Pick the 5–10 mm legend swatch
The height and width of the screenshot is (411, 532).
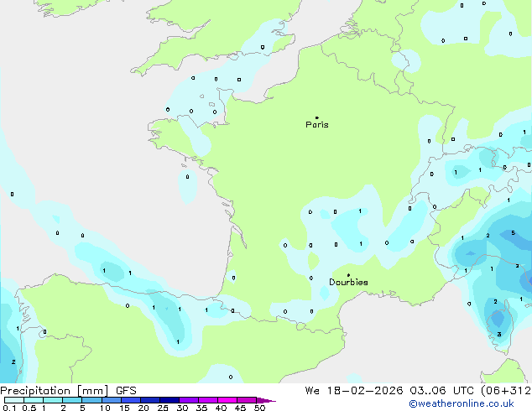point(91,400)
